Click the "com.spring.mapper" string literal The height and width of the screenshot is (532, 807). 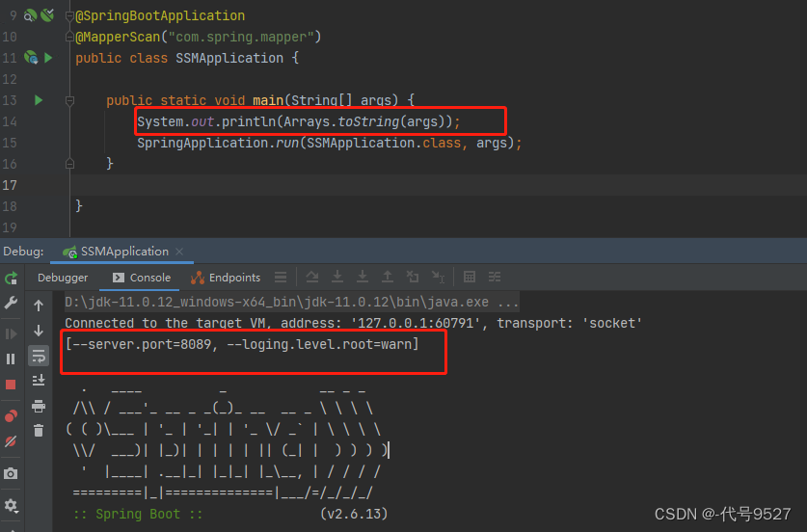241,37
